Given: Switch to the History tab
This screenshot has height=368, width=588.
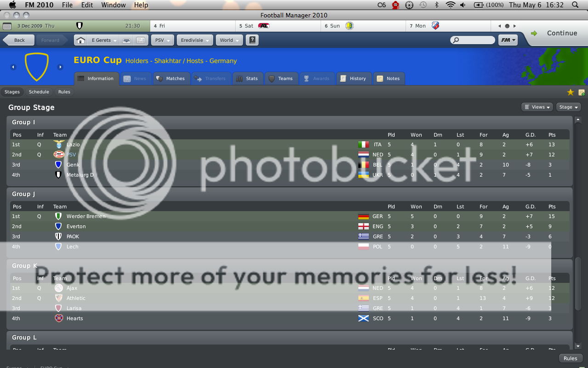Looking at the screenshot, I should point(353,79).
